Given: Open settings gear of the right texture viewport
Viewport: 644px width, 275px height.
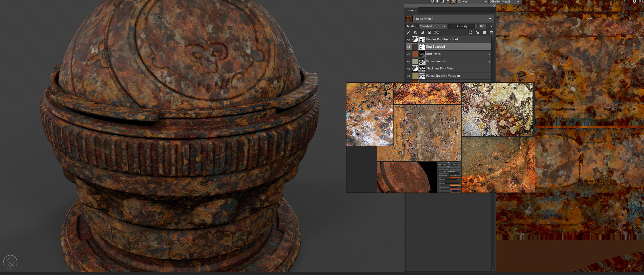Looking at the screenshot, I should pos(634,1).
